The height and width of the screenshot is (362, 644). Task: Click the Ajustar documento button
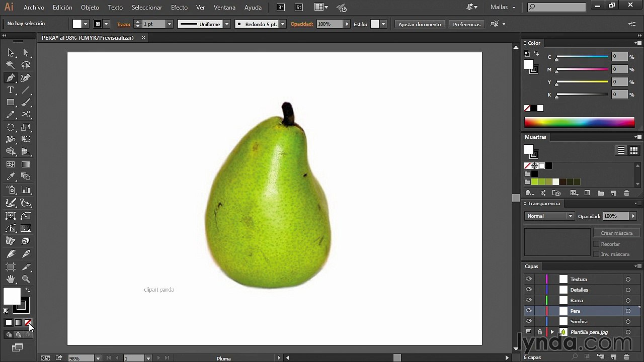420,24
